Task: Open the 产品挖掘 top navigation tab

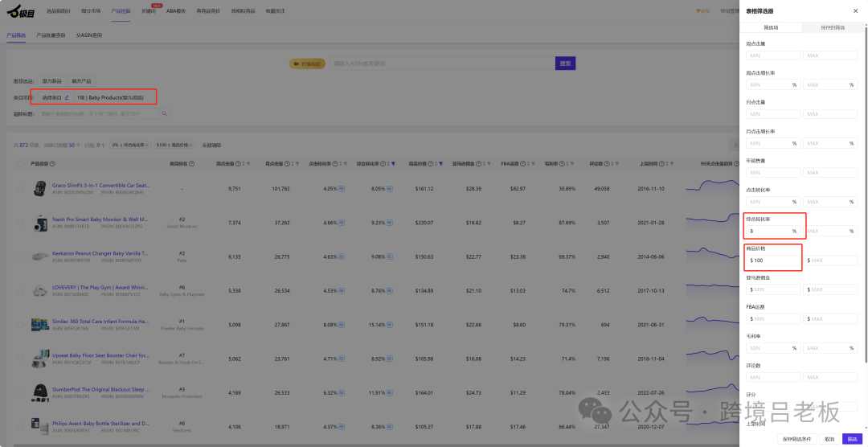Action: [x=121, y=11]
